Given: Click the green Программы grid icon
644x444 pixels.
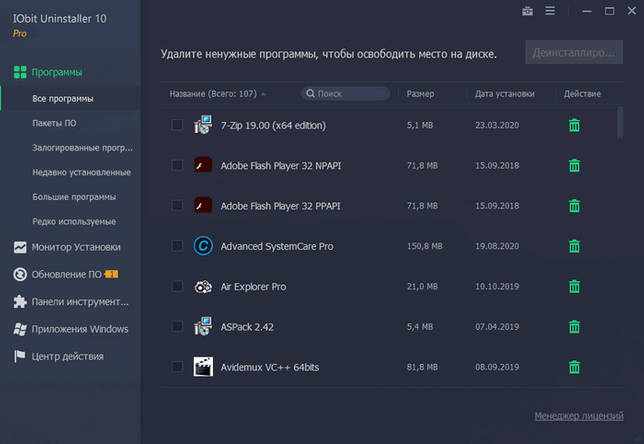Looking at the screenshot, I should (x=20, y=72).
